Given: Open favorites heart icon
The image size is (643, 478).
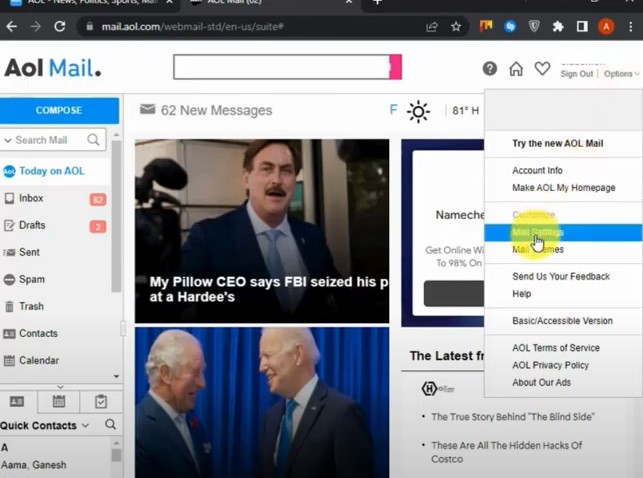Looking at the screenshot, I should pos(542,68).
